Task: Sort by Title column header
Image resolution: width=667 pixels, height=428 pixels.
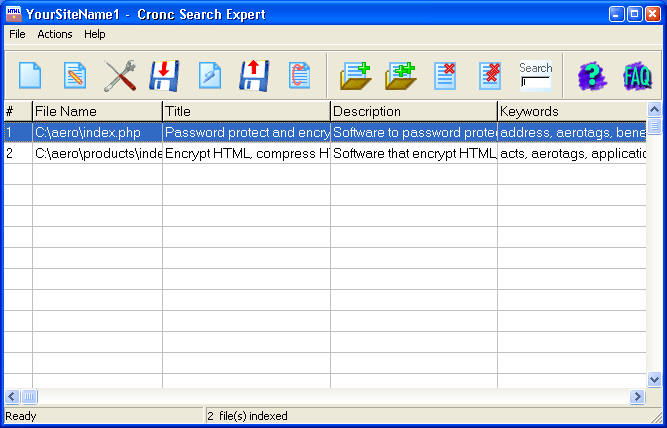Action: pyautogui.click(x=246, y=111)
